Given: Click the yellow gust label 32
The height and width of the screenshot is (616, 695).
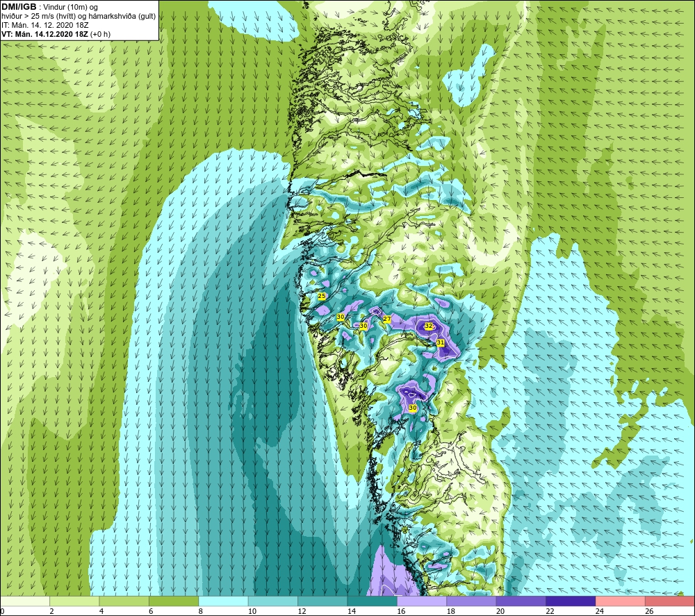Looking at the screenshot, I should (x=429, y=326).
